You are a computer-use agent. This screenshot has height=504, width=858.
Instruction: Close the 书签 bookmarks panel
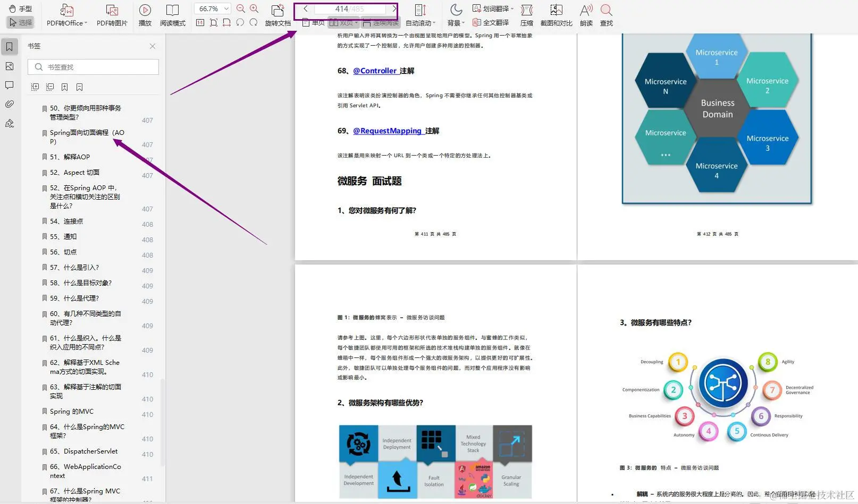coord(153,46)
